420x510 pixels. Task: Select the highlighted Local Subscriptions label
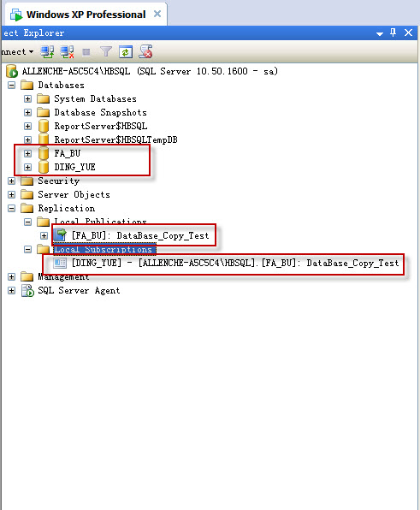point(104,249)
